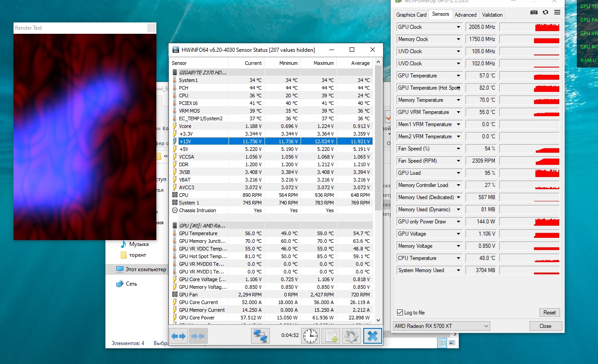
Task: Open HWiNFO remote network monitors button
Action: pyautogui.click(x=260, y=336)
